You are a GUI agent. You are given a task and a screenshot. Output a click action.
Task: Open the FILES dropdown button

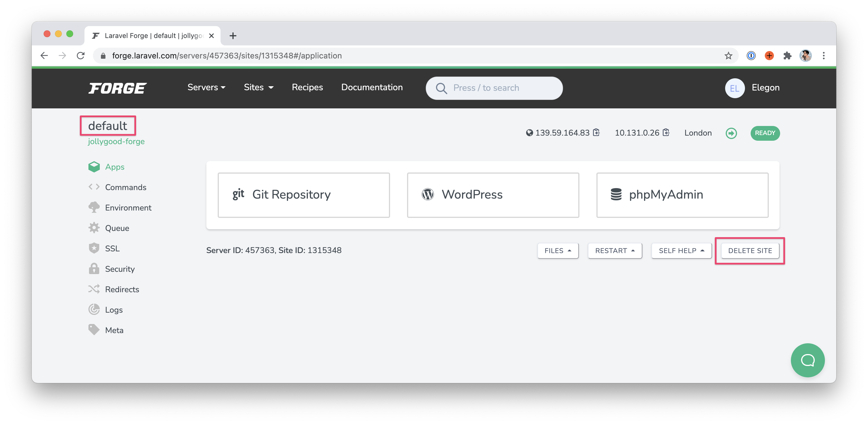click(558, 251)
